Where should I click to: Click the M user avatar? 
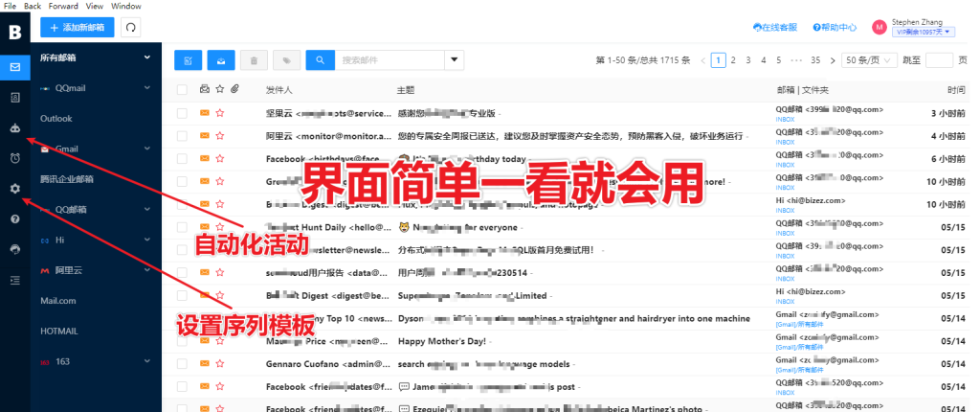coord(880,27)
